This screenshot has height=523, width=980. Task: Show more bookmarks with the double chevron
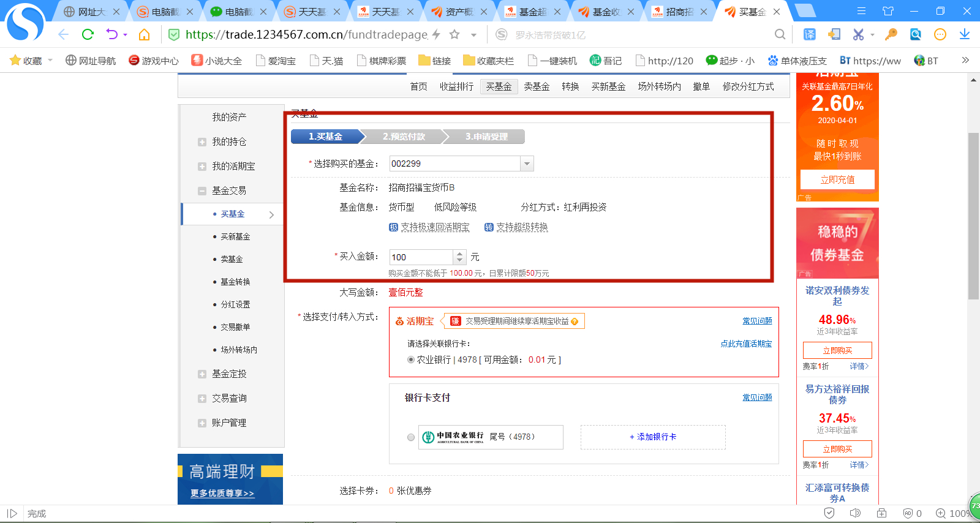coord(965,60)
